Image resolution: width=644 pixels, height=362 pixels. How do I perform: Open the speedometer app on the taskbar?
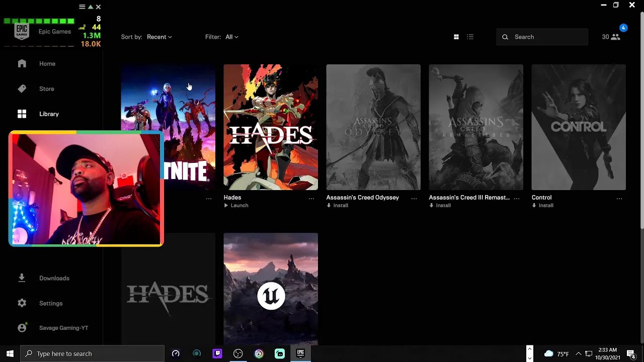tap(176, 353)
